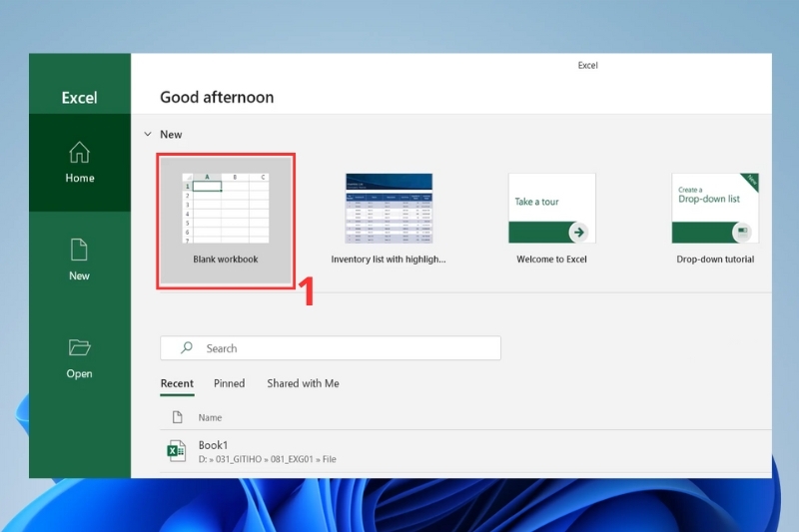Click the Welcome to Excel label

click(x=552, y=260)
